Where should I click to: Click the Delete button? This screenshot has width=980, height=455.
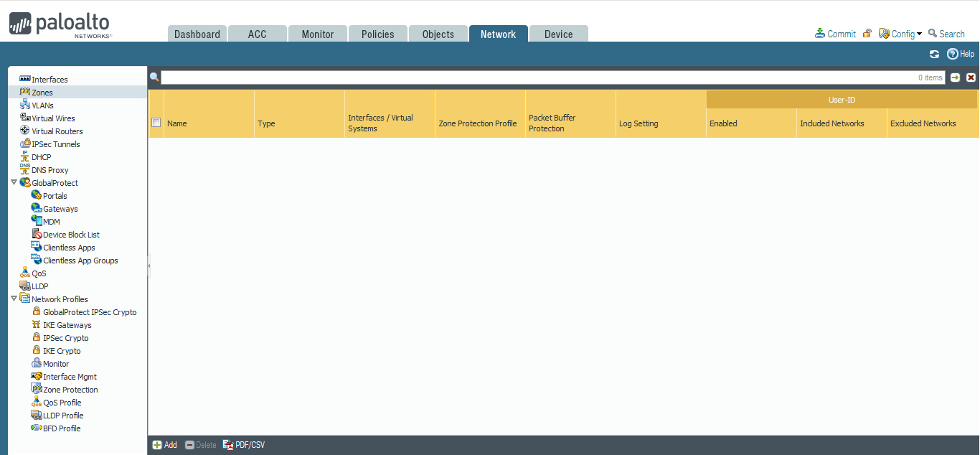point(201,445)
